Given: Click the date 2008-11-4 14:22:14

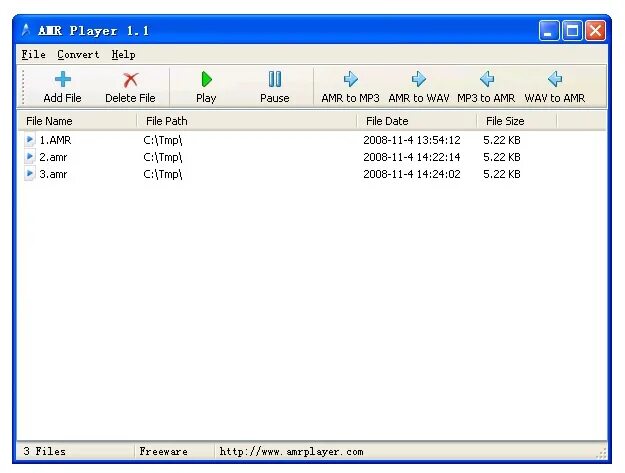Looking at the screenshot, I should pos(412,157).
